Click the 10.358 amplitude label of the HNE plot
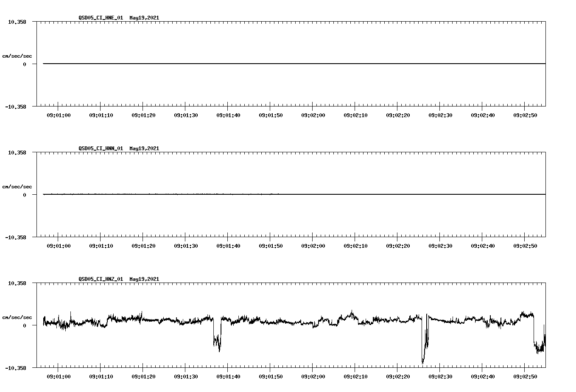The width and height of the screenshot is (576, 392). click(17, 21)
